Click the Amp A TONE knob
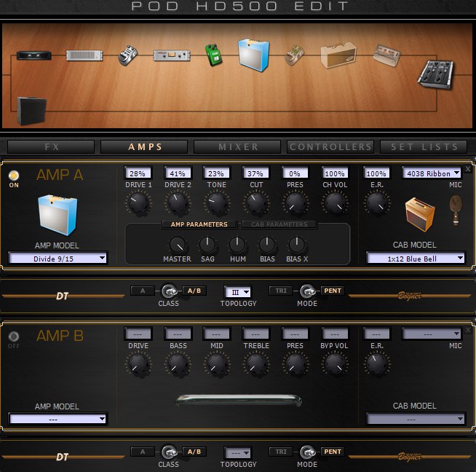Screen dimensions: 476x472 [217, 203]
